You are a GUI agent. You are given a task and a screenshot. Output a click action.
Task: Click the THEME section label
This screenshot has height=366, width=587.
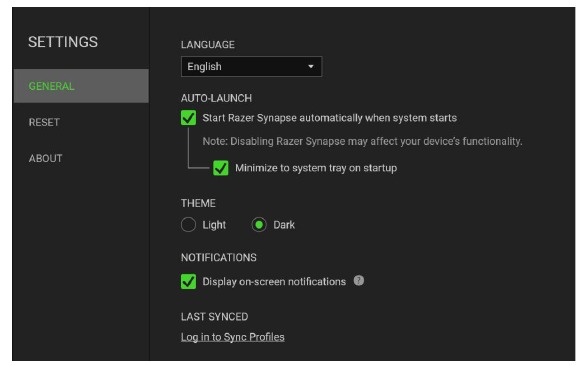coord(198,203)
